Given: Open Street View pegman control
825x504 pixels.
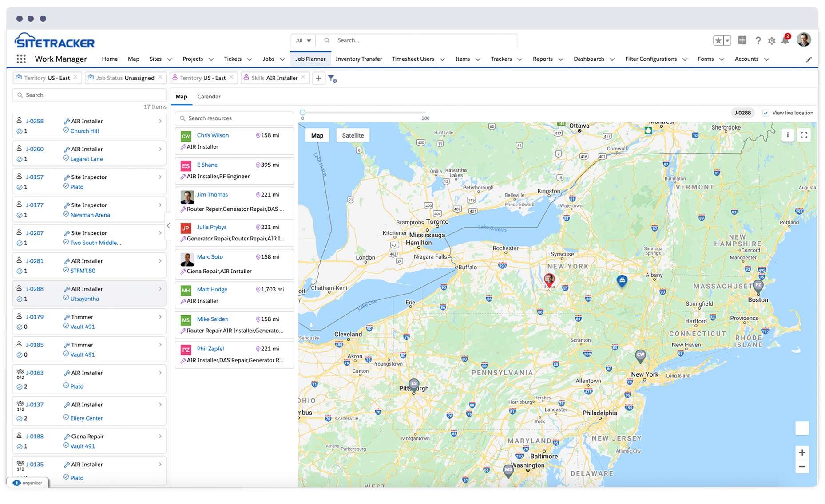Looking at the screenshot, I should [x=802, y=428].
